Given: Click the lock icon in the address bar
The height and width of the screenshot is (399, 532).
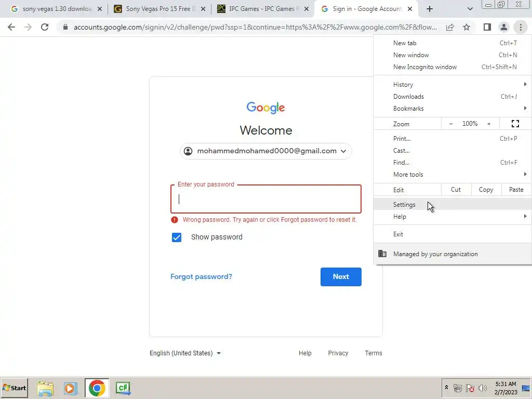Looking at the screenshot, I should (x=65, y=27).
